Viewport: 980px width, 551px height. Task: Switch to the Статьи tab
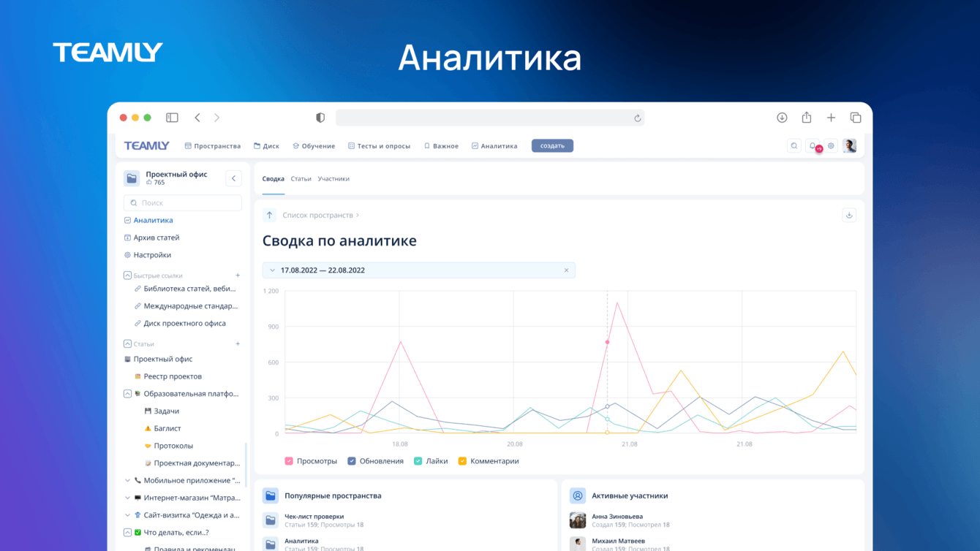(x=301, y=179)
